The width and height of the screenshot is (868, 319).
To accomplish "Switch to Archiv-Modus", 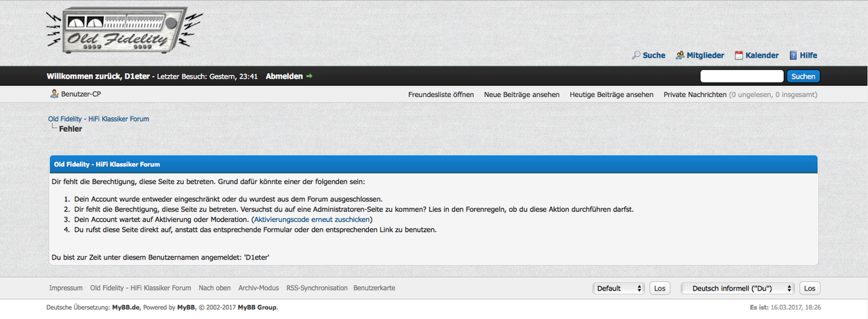I will 258,289.
